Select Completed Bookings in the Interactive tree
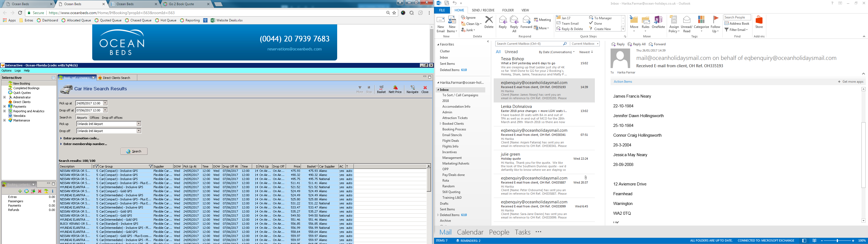This screenshot has width=868, height=244. 26,88
